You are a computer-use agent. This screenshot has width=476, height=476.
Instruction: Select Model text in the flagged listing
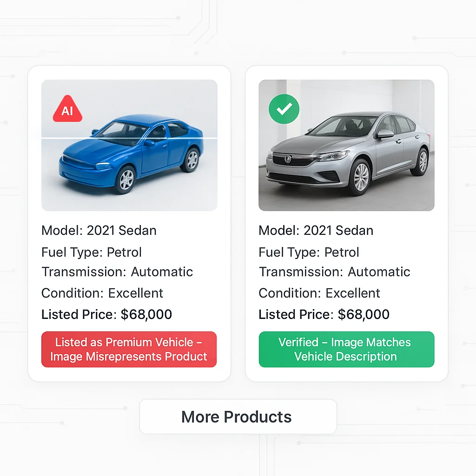(x=99, y=231)
